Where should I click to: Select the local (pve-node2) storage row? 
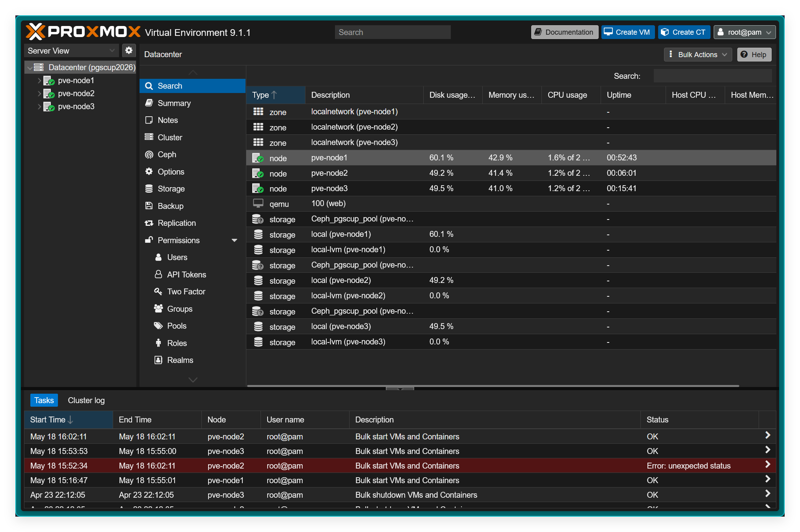(511, 281)
